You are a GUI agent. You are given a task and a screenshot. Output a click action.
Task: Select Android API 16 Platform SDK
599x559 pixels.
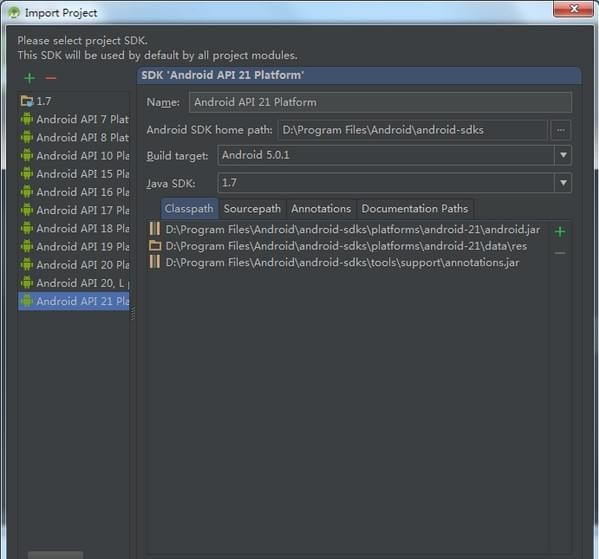coord(74,192)
